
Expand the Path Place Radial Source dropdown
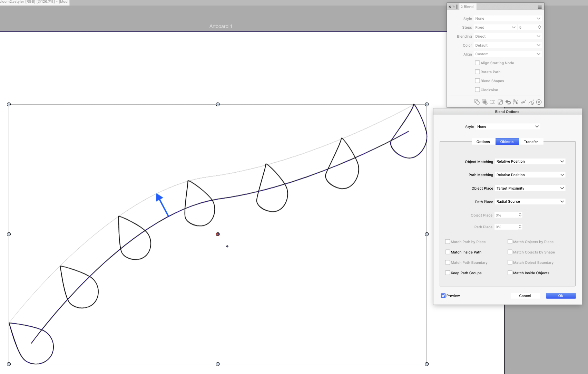[x=530, y=202]
